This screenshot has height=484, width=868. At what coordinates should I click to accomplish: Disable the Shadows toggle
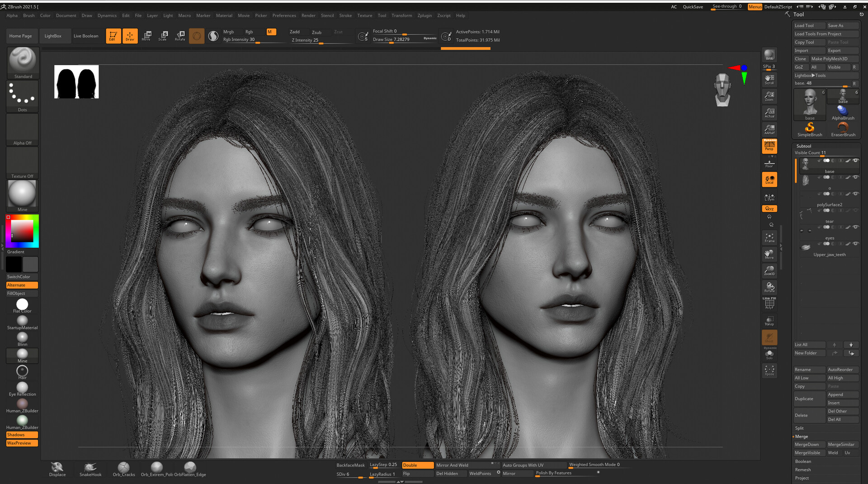click(22, 435)
